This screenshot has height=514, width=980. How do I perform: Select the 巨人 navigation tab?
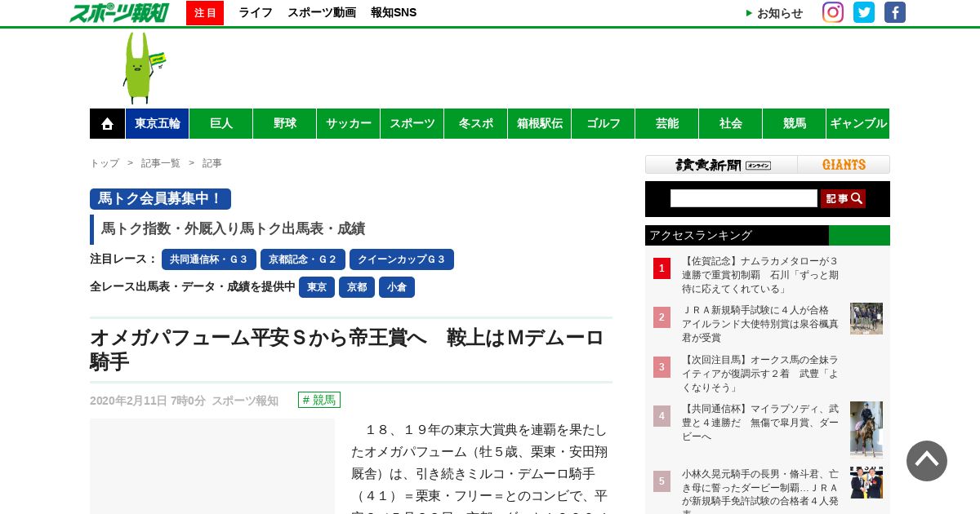221,123
